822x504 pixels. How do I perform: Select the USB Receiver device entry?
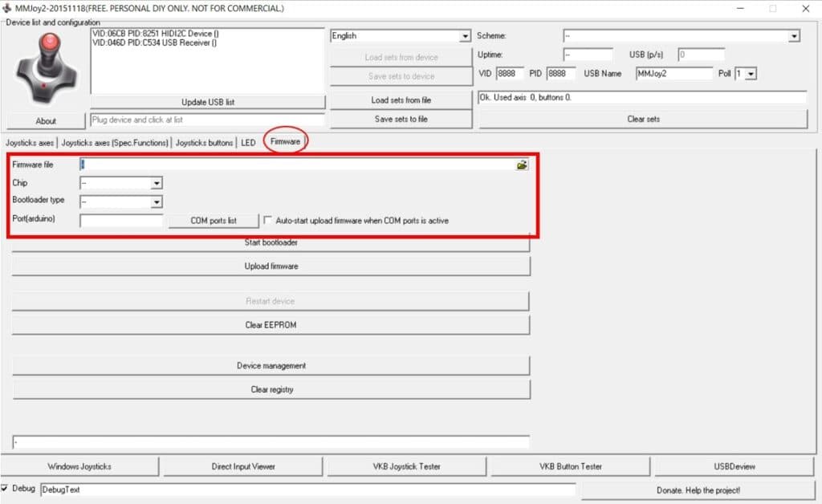[157, 43]
